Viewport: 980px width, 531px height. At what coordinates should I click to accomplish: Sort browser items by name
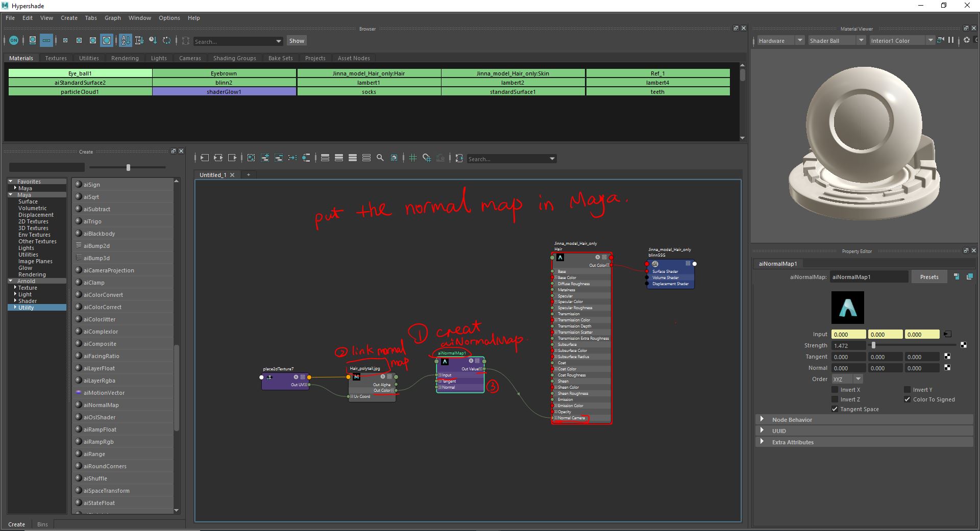(126, 40)
